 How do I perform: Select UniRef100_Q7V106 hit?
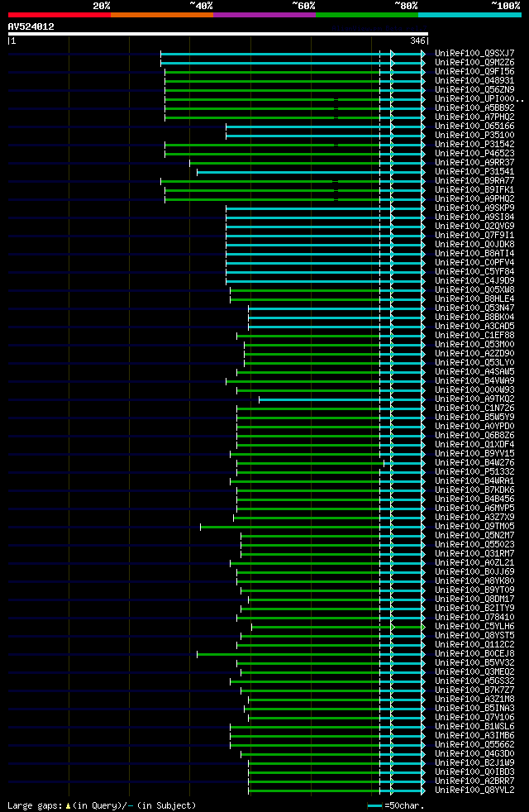point(474,717)
